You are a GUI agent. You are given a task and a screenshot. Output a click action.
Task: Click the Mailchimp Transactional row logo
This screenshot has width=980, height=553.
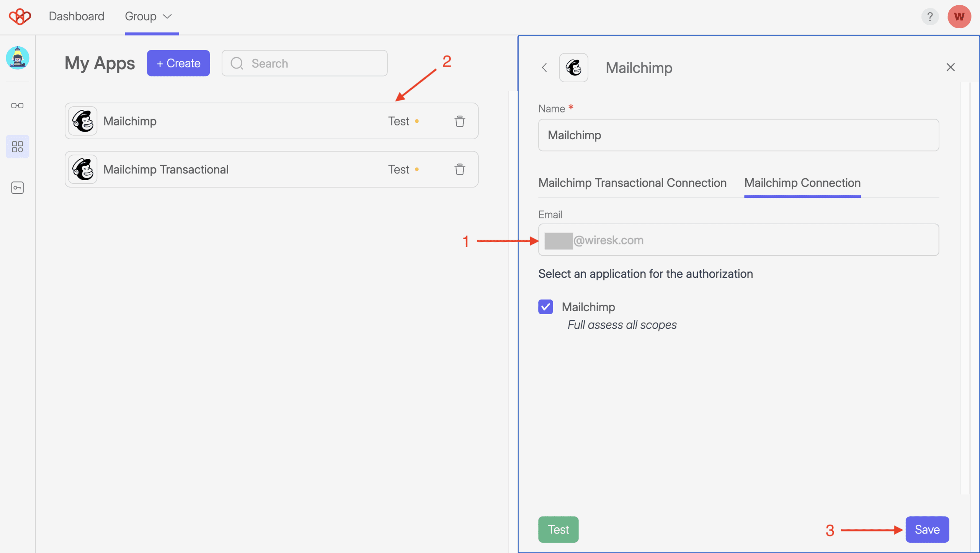tap(83, 169)
